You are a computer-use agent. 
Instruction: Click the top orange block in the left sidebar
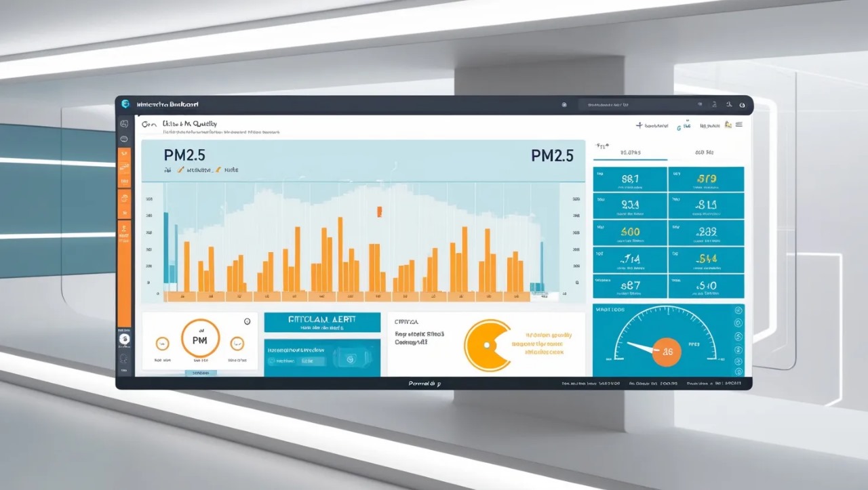[x=124, y=168]
